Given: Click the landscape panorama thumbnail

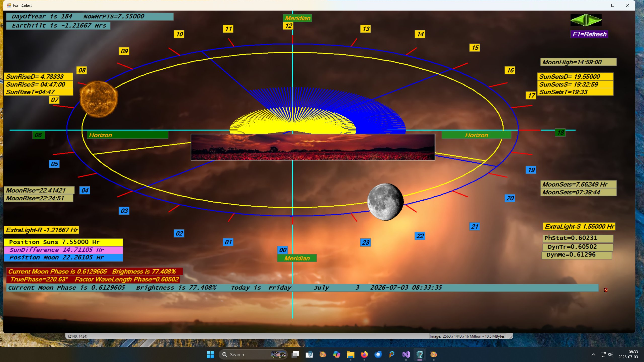Looking at the screenshot, I should coord(313,147).
